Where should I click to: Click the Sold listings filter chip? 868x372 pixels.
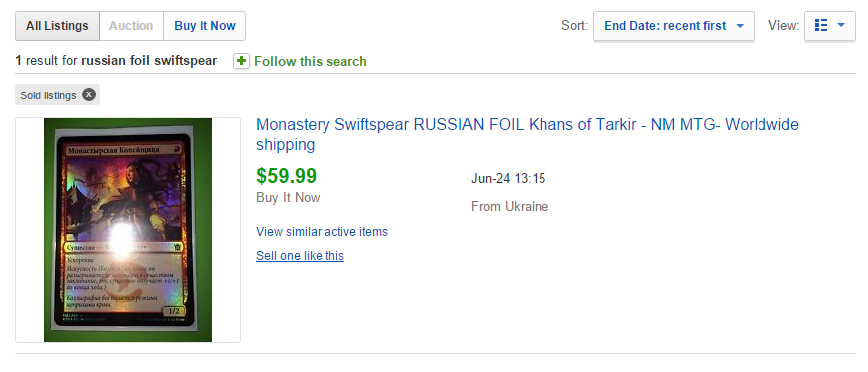(x=57, y=94)
